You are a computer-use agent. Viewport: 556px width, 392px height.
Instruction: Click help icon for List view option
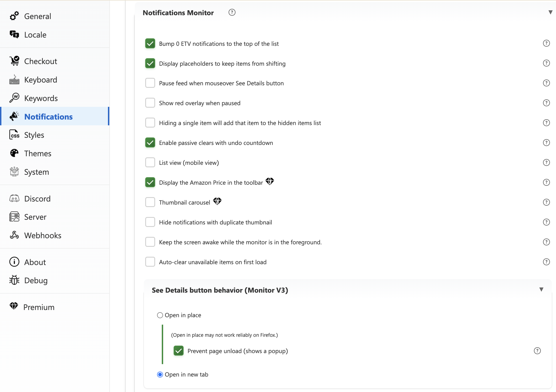tap(546, 163)
